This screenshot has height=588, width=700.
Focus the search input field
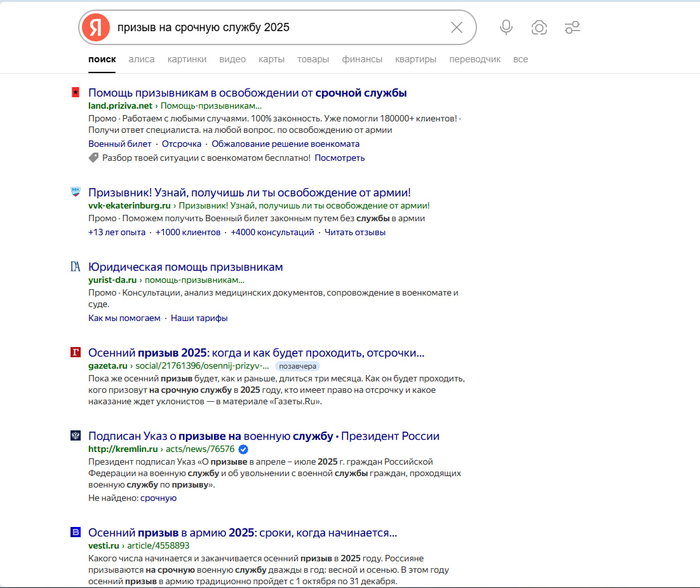(x=279, y=27)
